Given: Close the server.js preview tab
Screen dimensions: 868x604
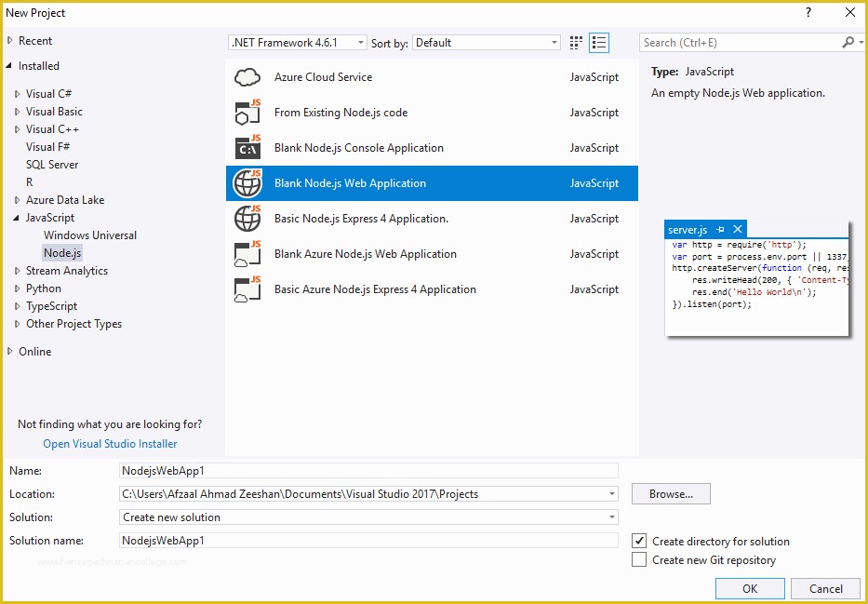Looking at the screenshot, I should pyautogui.click(x=738, y=229).
